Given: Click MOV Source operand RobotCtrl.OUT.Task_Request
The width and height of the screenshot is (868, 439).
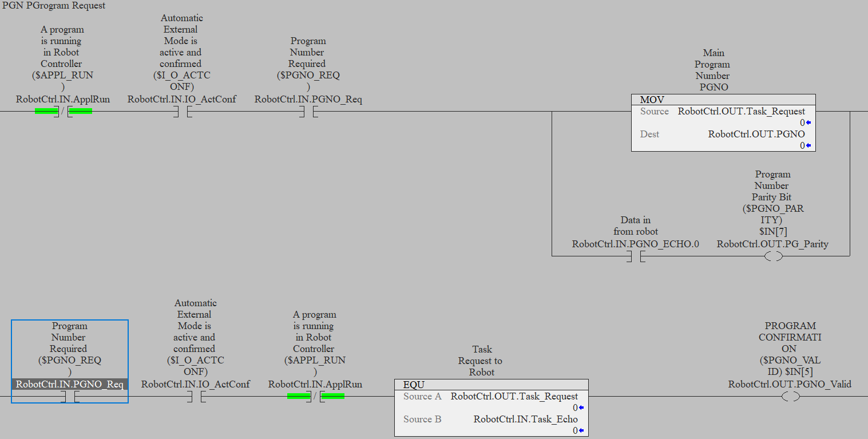Looking at the screenshot, I should (741, 111).
